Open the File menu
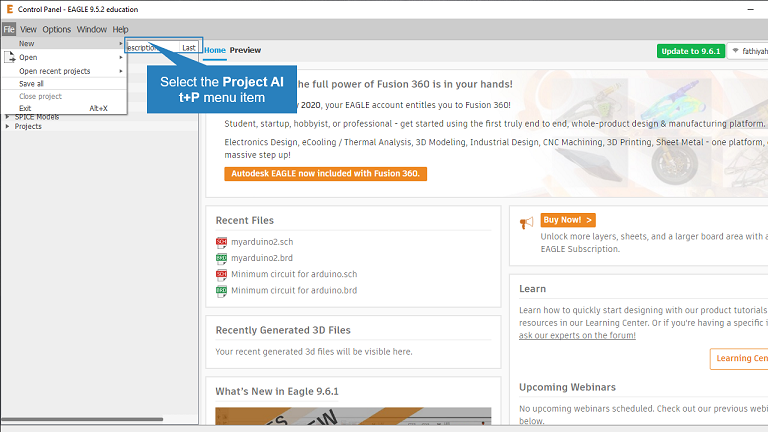The image size is (768, 432). pyautogui.click(x=9, y=29)
